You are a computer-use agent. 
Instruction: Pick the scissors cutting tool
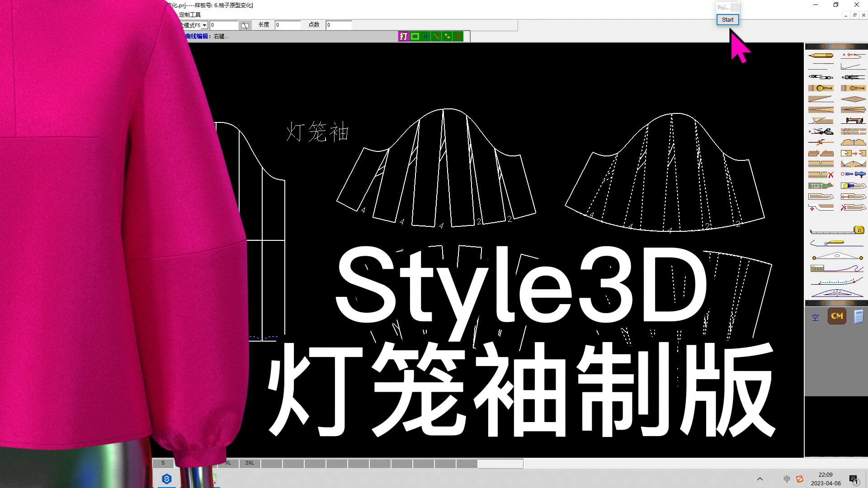tap(821, 131)
